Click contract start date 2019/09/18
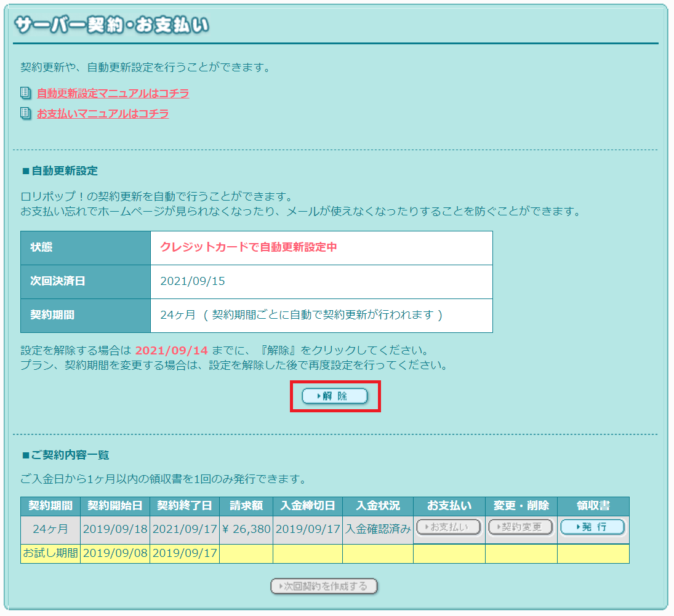674x616 pixels. [115, 530]
